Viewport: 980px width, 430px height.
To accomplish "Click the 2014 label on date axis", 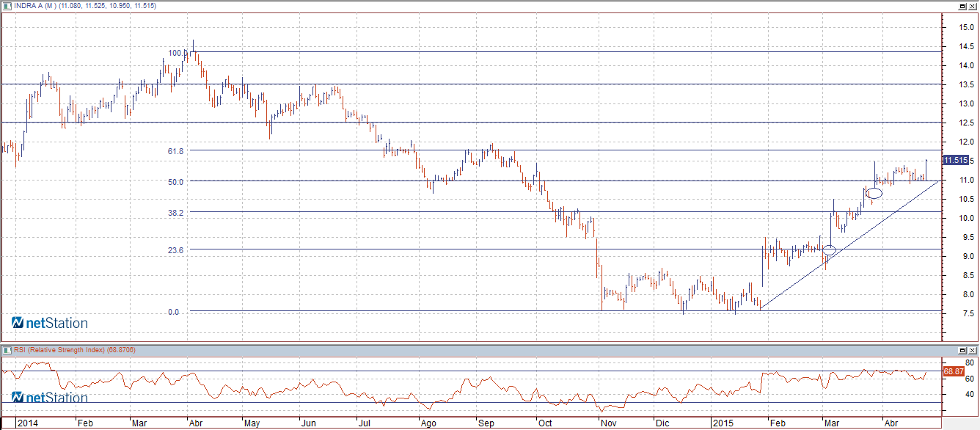I will 27,424.
